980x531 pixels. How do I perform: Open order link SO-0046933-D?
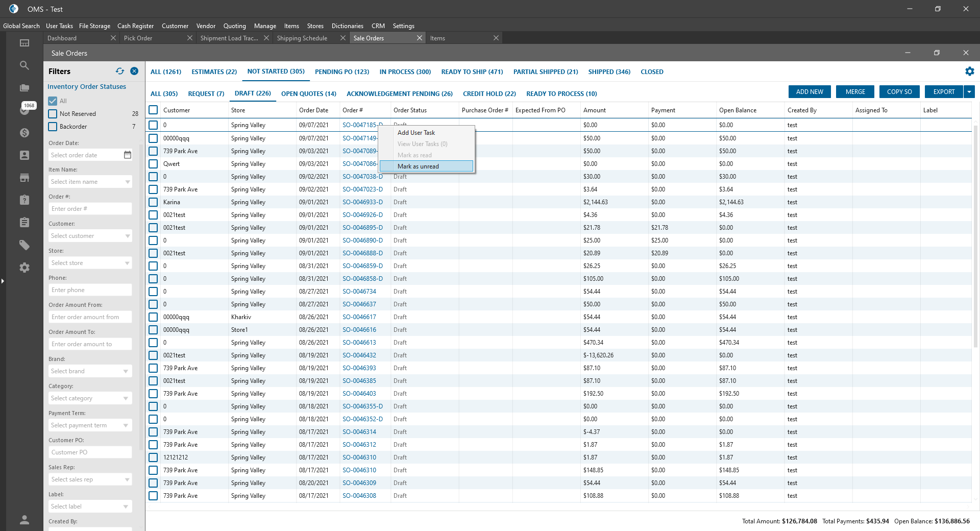pyautogui.click(x=362, y=202)
